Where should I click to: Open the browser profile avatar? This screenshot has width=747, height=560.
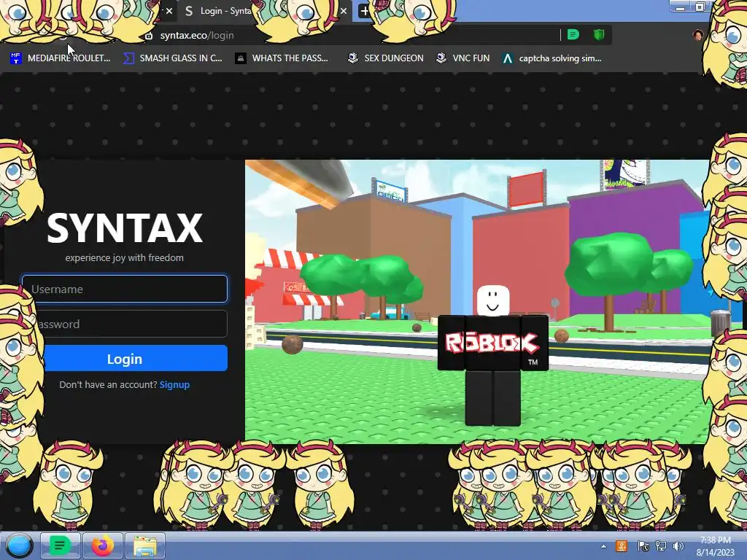click(698, 35)
